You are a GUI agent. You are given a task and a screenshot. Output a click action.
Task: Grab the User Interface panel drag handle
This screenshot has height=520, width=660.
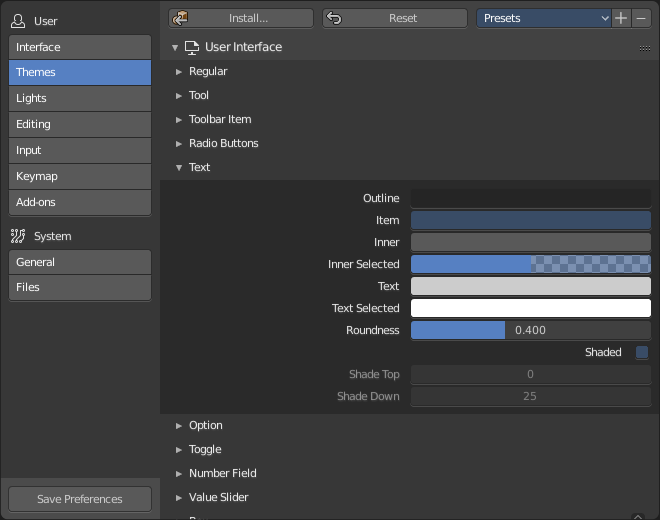[x=644, y=48]
